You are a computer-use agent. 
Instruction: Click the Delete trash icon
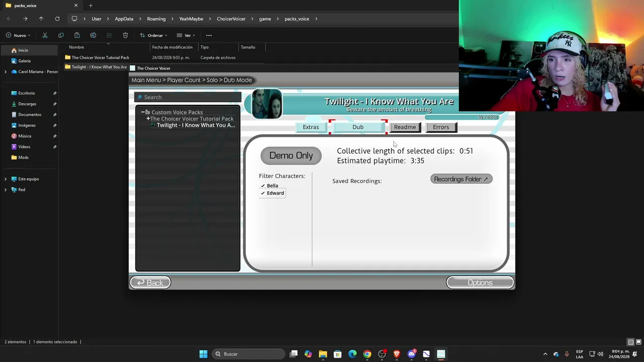coord(125,35)
